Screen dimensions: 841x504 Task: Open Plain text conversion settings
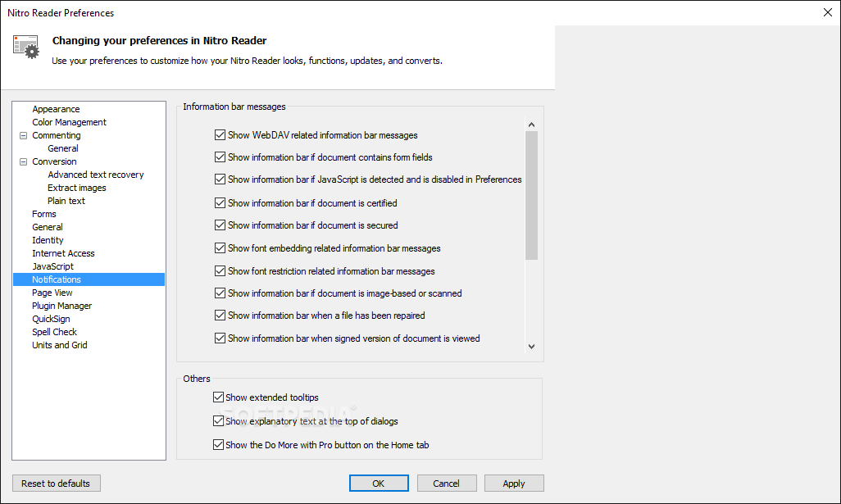66,201
